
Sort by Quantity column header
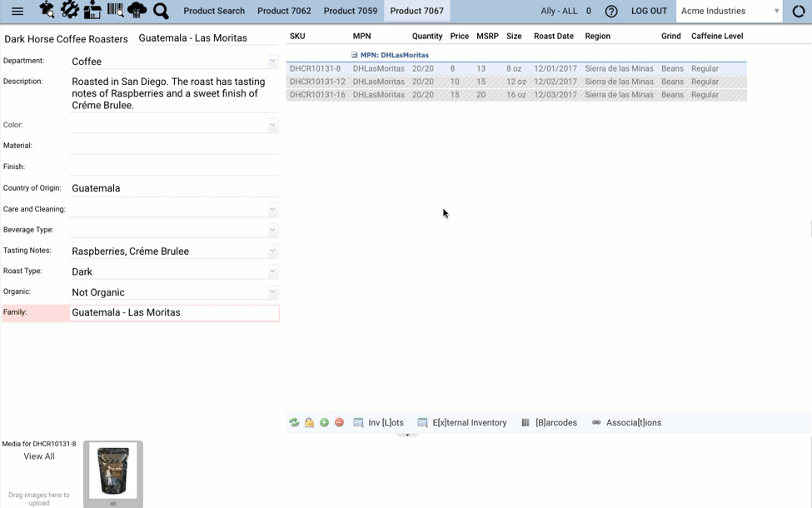coord(427,36)
